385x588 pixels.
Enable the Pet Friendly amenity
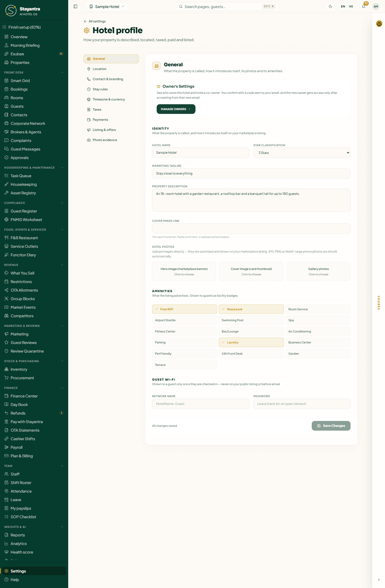tap(184, 354)
